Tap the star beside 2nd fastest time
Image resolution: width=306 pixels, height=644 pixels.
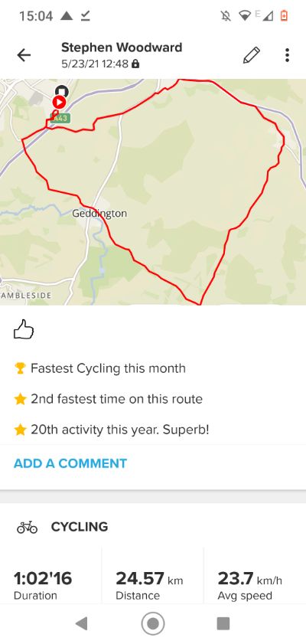[20, 399]
